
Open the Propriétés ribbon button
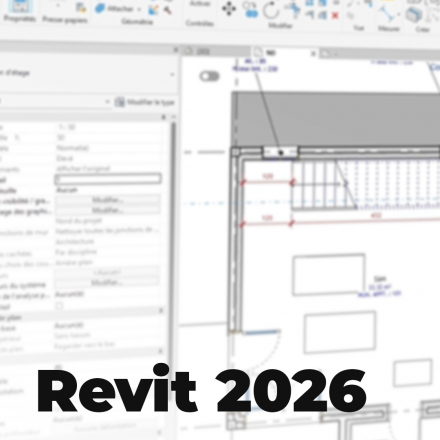(x=20, y=12)
